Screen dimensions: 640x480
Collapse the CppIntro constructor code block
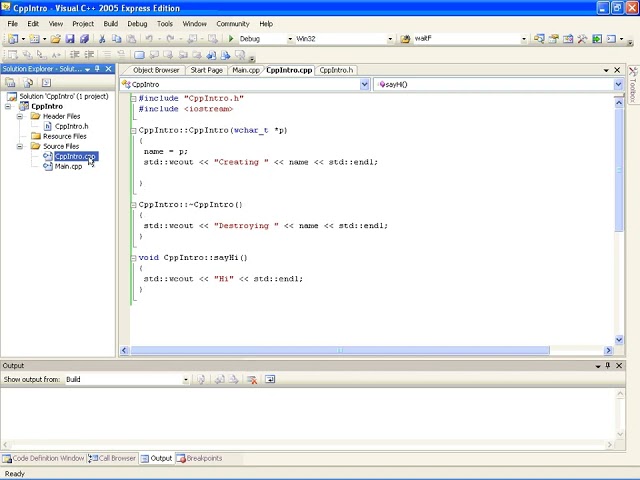(133, 131)
